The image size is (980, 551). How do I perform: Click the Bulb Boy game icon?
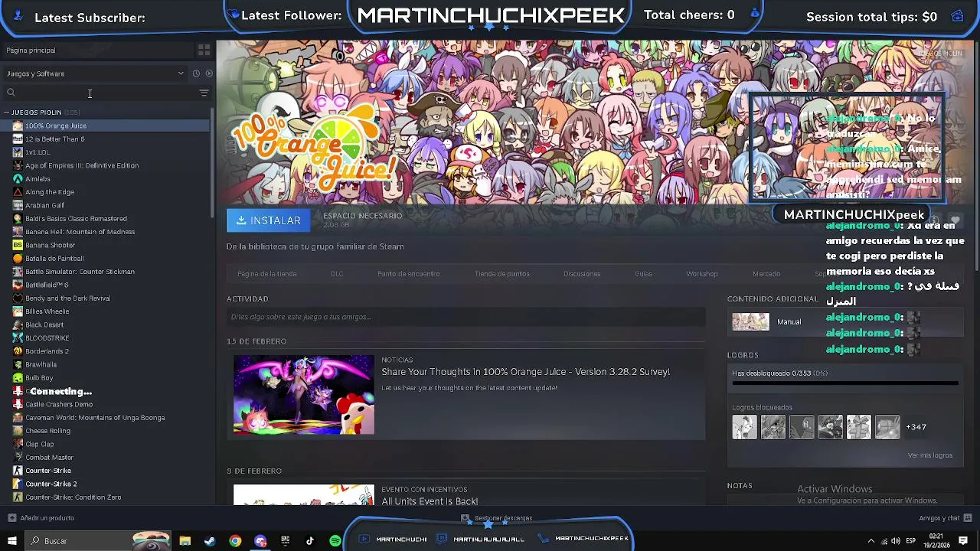click(18, 378)
